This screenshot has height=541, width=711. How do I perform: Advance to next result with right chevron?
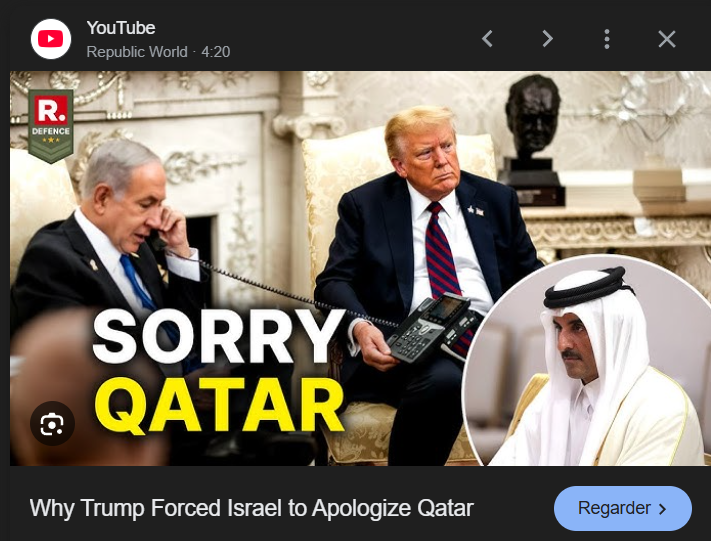point(547,39)
